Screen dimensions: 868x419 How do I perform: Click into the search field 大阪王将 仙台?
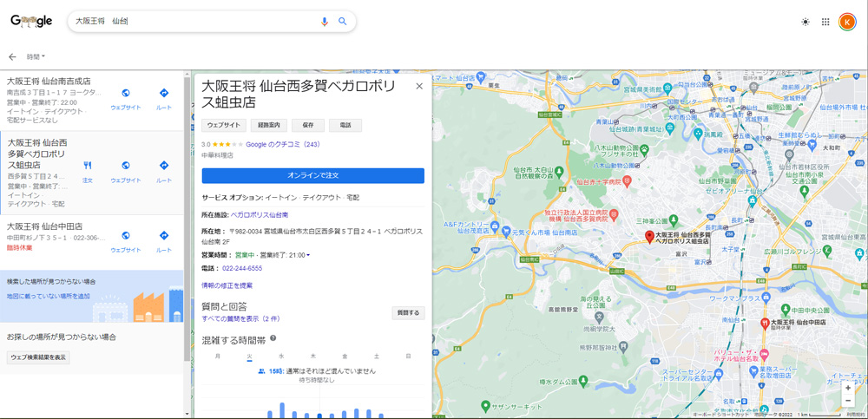pyautogui.click(x=194, y=22)
